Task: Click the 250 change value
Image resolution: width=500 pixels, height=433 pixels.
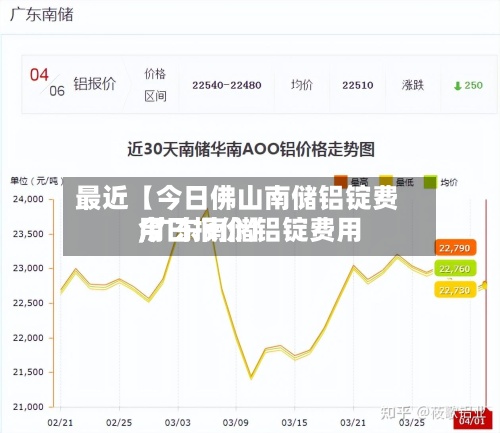Action: click(x=473, y=85)
